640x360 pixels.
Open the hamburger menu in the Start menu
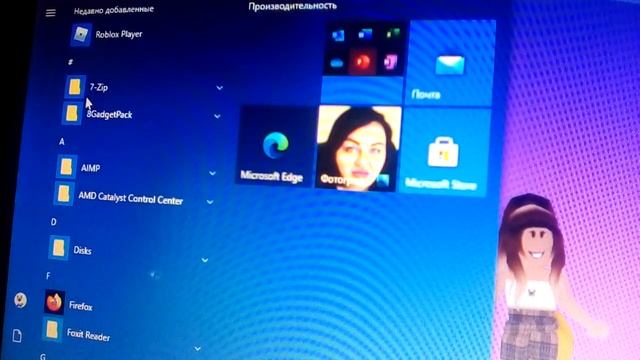click(51, 13)
